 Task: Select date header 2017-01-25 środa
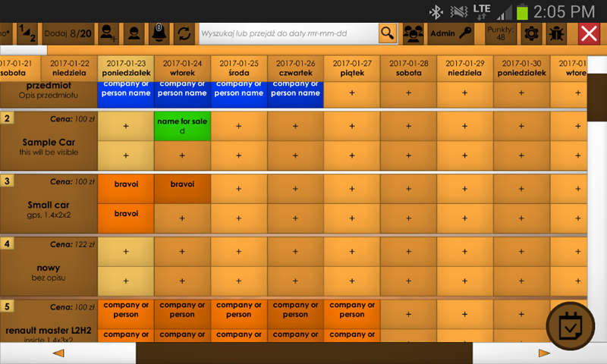coord(239,68)
